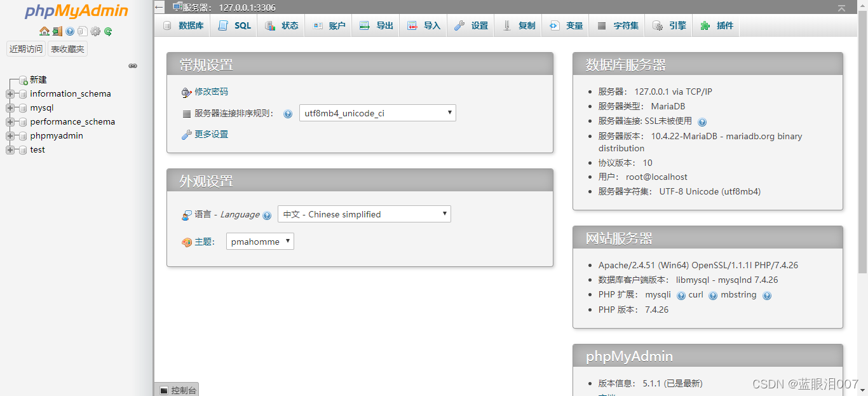Select the mysql database name

(x=42, y=108)
